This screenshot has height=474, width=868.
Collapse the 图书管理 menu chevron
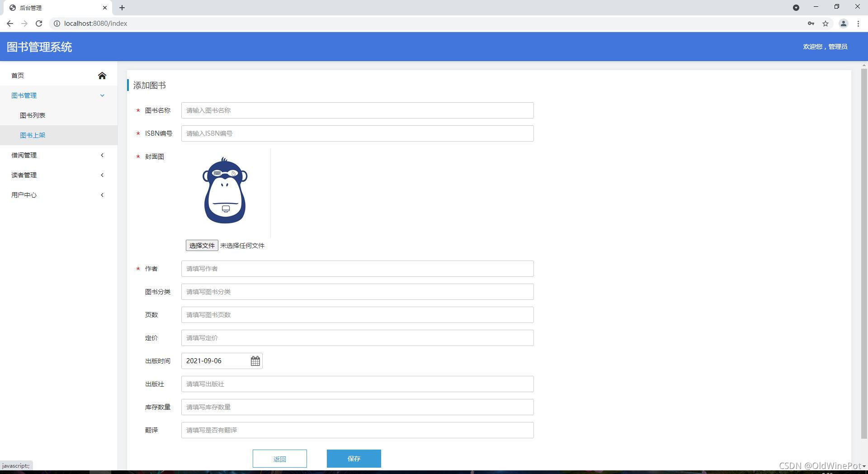point(102,95)
